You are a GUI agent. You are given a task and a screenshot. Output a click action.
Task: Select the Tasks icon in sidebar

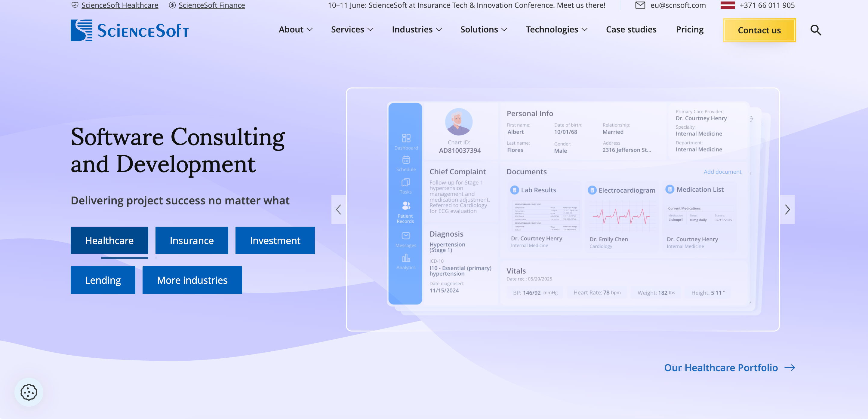point(406,182)
